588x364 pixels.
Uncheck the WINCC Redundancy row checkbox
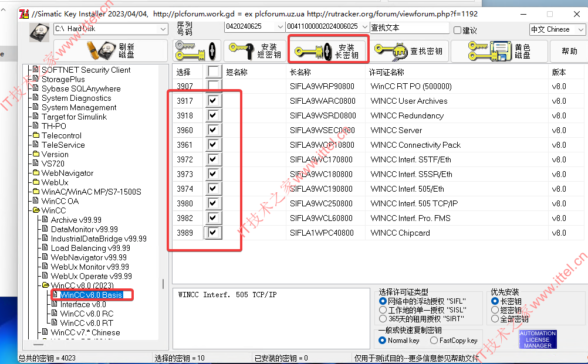[214, 115]
